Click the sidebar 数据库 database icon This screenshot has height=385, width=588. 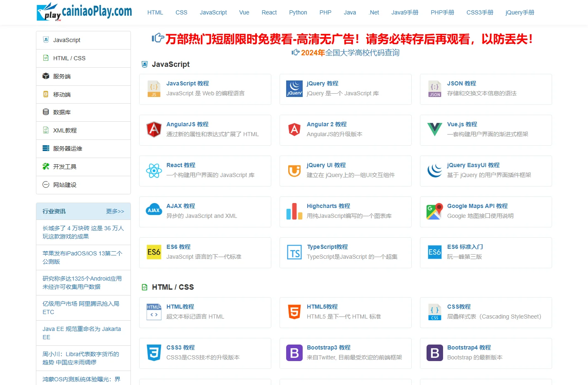46,112
